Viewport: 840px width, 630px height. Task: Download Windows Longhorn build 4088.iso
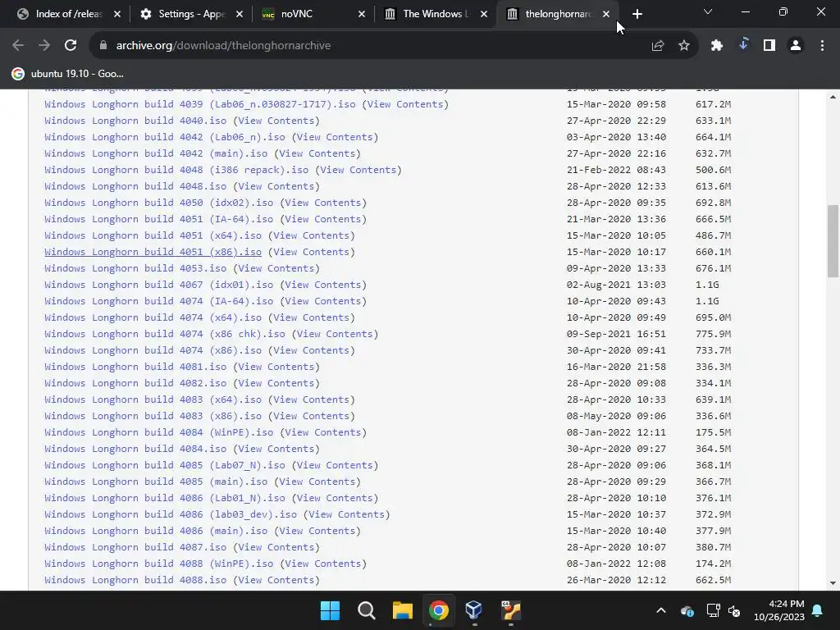135,580
